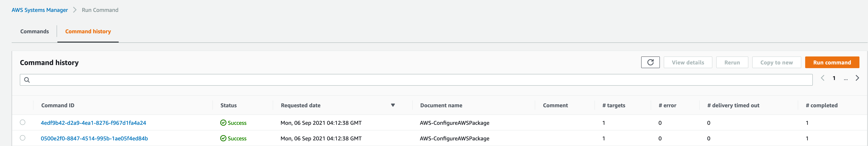Click the Command history panel heading
Screen dimensions: 868x146
pos(49,62)
